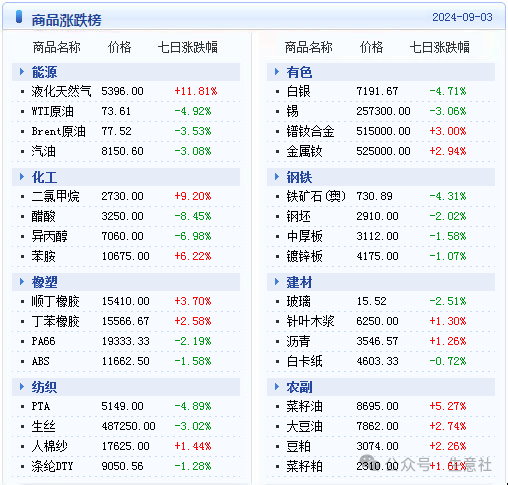Select the 沥青 commodity name
The width and height of the screenshot is (508, 485).
point(299,341)
